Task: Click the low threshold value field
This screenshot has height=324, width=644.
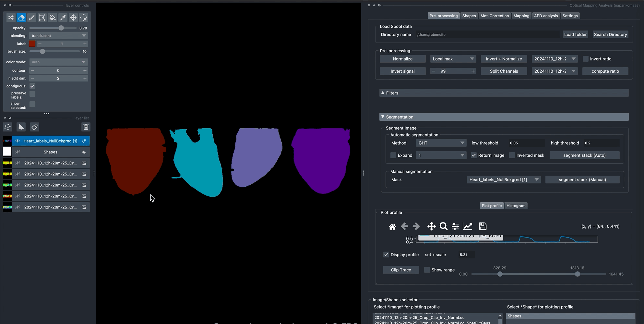Action: click(x=526, y=143)
